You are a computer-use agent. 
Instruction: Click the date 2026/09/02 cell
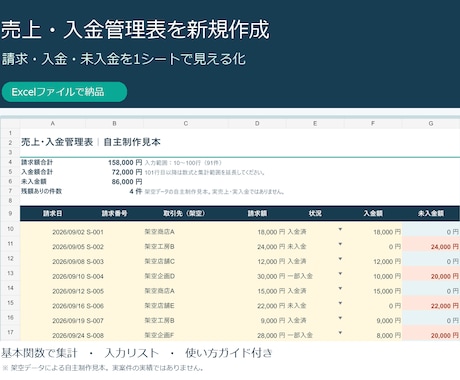tap(68, 232)
